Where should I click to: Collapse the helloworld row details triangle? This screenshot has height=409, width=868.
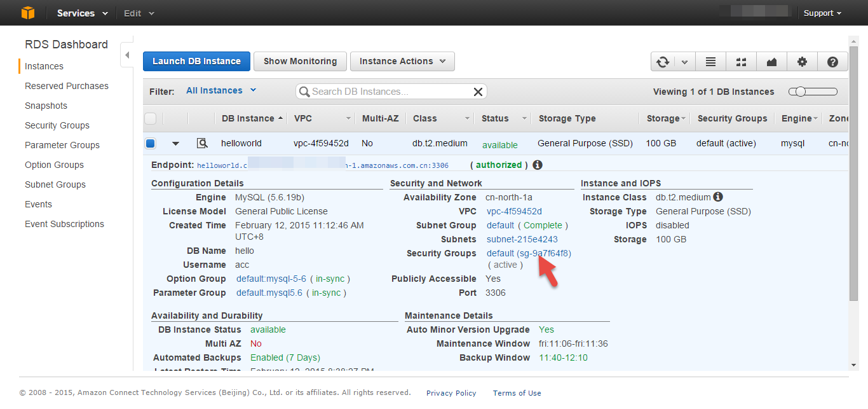pos(176,144)
